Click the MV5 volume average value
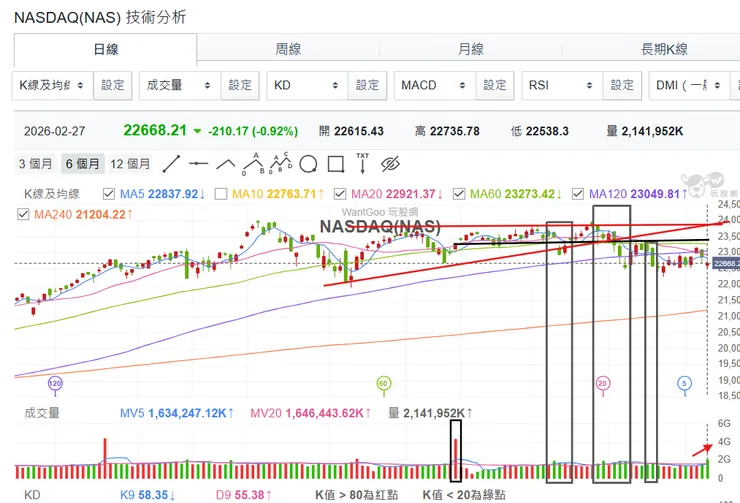Image resolution: width=740 pixels, height=503 pixels. pos(190,413)
